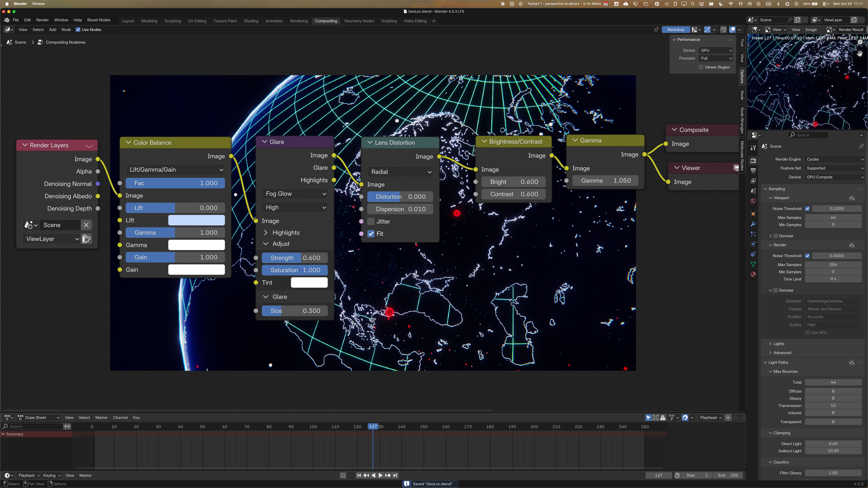Enable the Viewport Denoise checkbox
Image resolution: width=868 pixels, height=488 pixels.
click(x=776, y=236)
